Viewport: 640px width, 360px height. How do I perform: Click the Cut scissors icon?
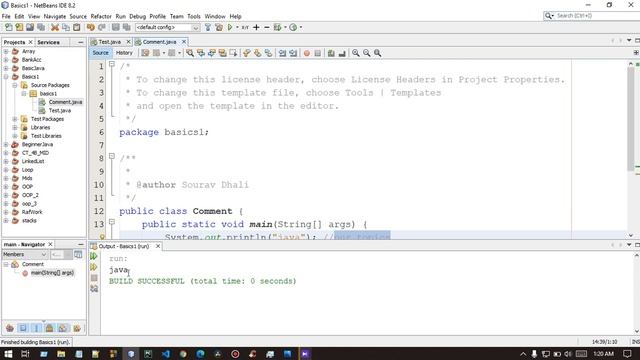tap(55, 27)
